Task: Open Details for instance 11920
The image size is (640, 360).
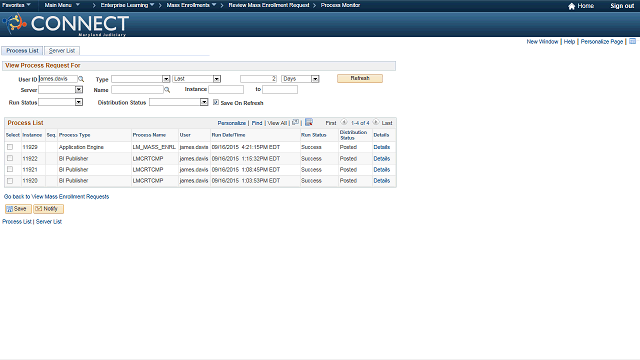Action: pos(382,180)
